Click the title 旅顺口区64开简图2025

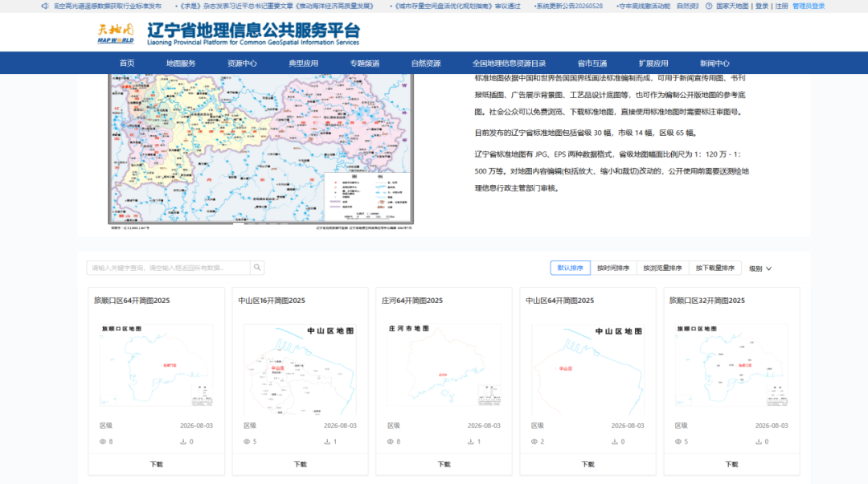pos(132,301)
